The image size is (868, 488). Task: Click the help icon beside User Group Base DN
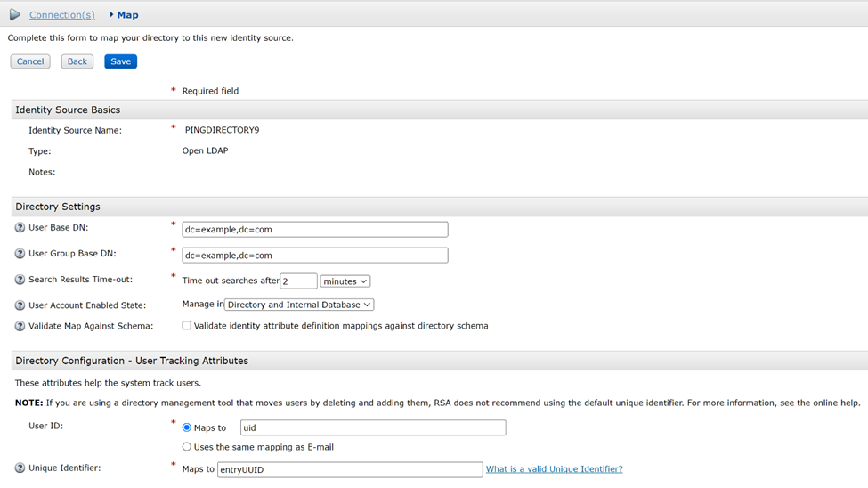coord(20,254)
